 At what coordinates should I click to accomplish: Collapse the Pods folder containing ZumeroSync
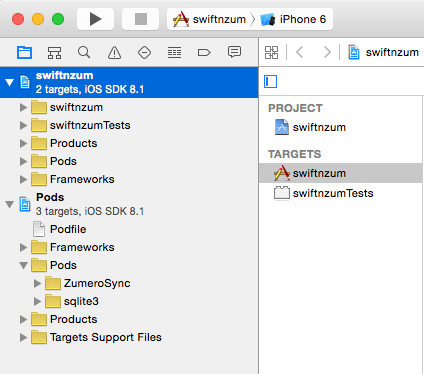23,266
